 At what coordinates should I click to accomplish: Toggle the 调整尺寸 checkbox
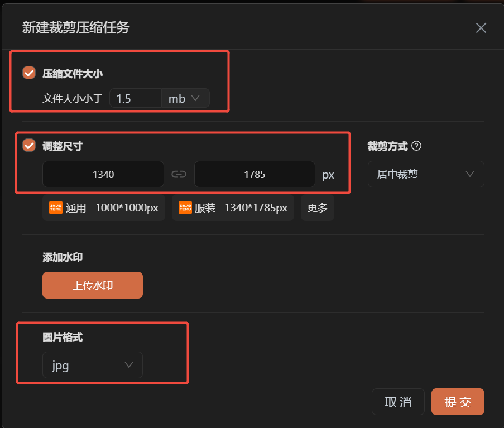click(29, 145)
